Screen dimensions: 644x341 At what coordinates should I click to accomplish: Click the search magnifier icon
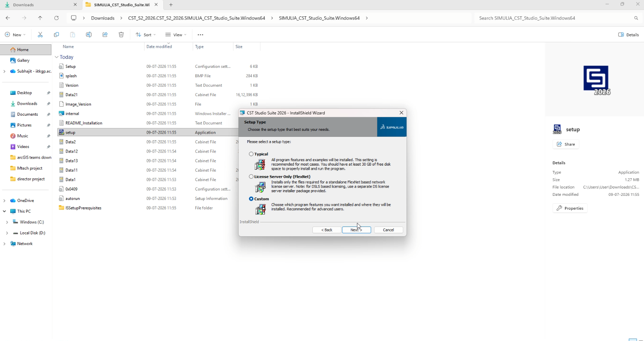[636, 18]
